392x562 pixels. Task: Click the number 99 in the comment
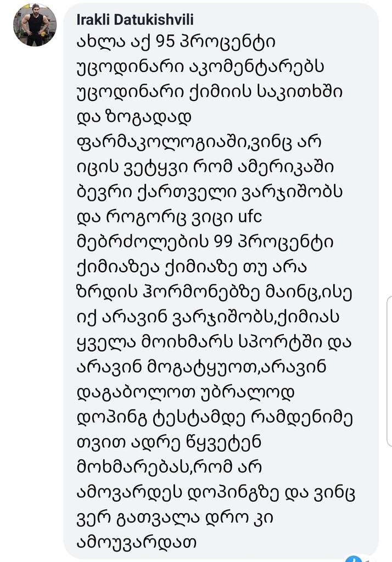[223, 242]
